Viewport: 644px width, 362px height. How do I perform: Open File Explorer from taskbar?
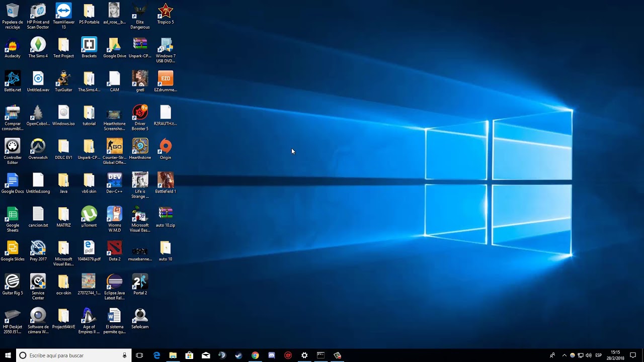173,355
